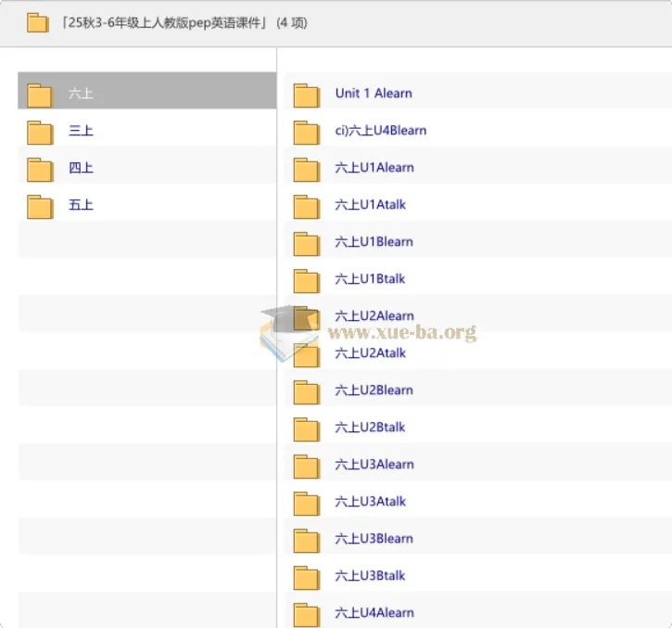Click the 六上U3Blearn text

[374, 538]
